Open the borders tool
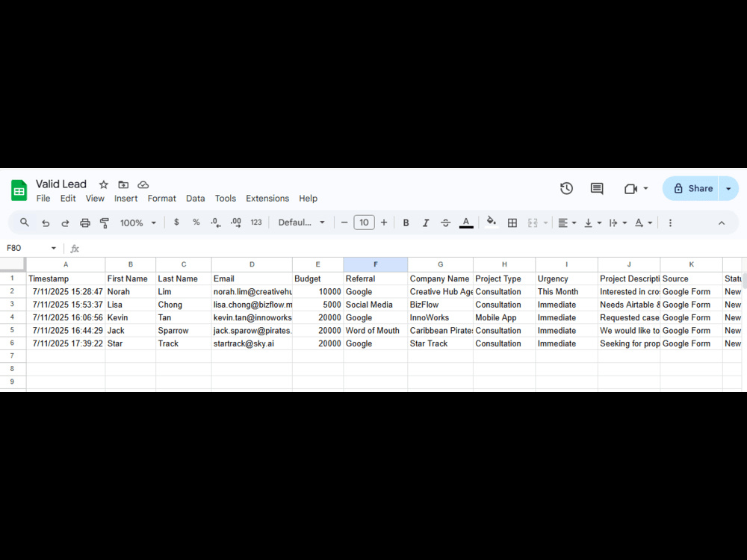 tap(512, 223)
